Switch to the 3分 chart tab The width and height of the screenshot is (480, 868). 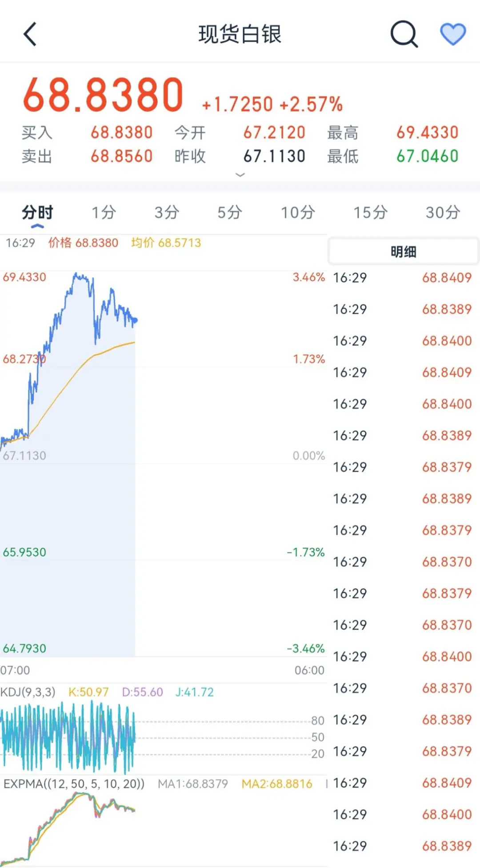point(167,212)
